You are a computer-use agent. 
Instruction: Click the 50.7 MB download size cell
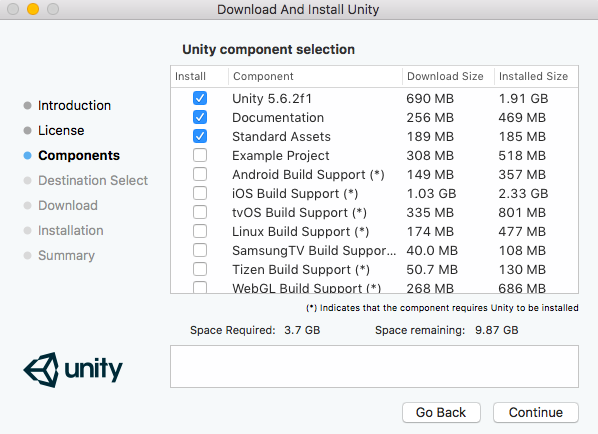pyautogui.click(x=432, y=270)
